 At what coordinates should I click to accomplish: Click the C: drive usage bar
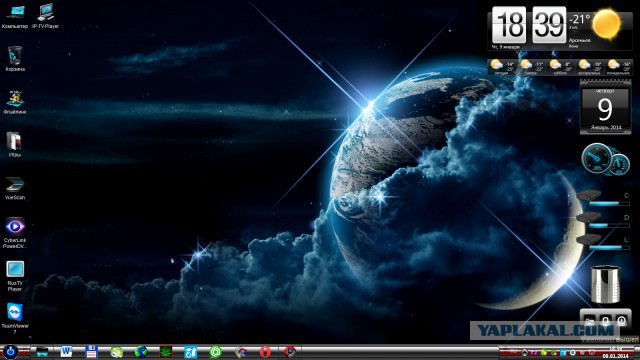(x=609, y=203)
